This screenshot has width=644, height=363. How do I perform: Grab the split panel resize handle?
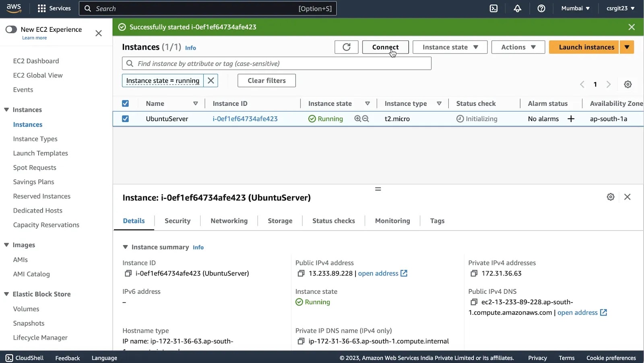point(378,189)
